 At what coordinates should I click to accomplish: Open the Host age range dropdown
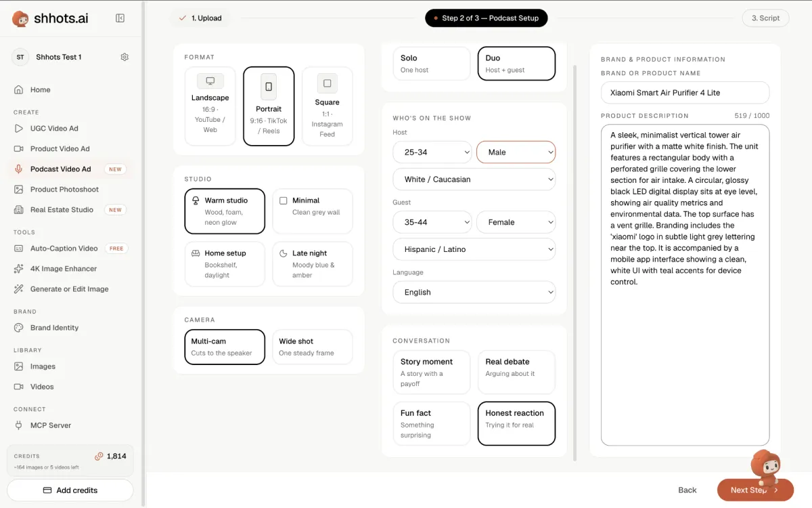tap(432, 152)
